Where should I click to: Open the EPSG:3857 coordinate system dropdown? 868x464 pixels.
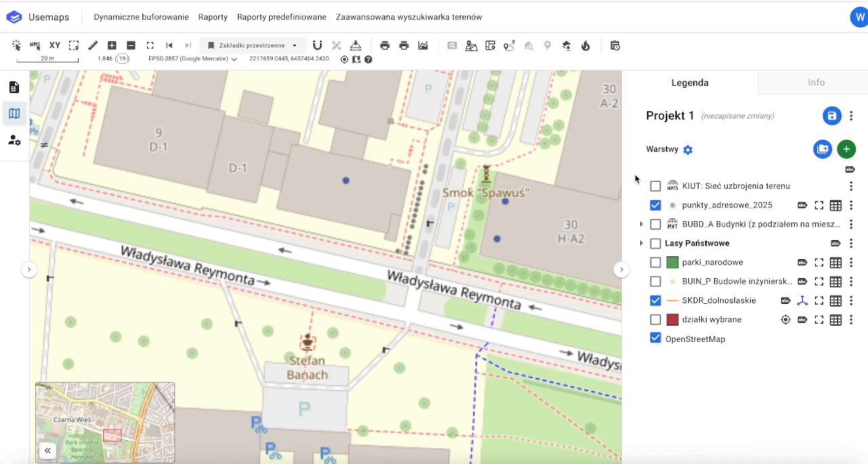click(193, 59)
